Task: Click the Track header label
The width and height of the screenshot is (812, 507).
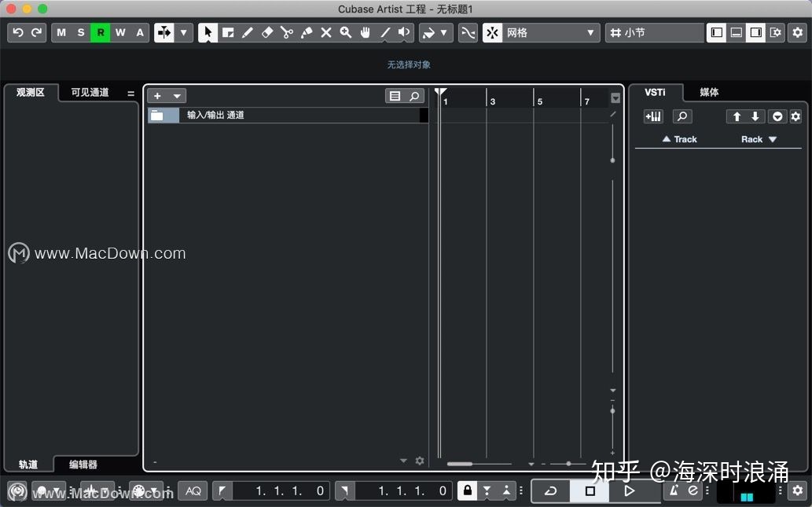Action: point(685,139)
